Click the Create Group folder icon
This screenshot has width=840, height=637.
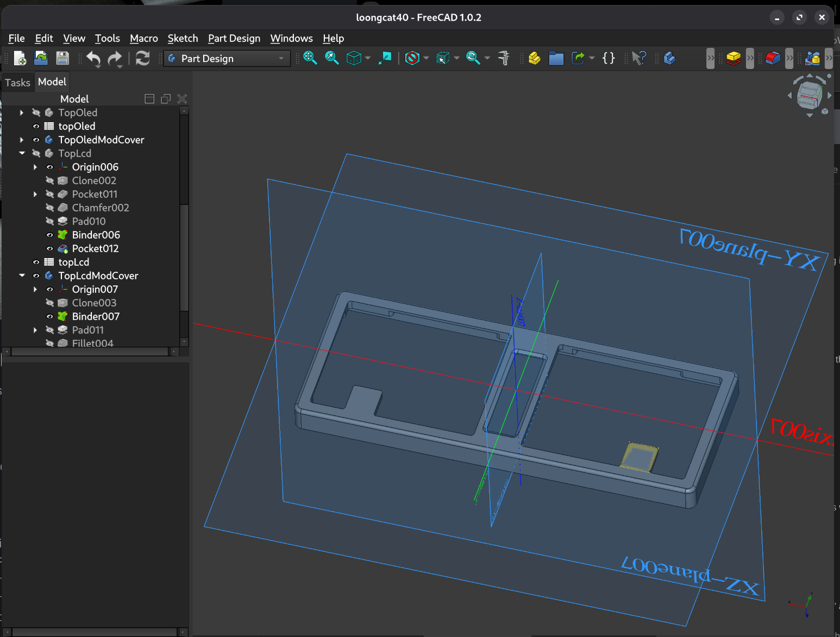(556, 58)
